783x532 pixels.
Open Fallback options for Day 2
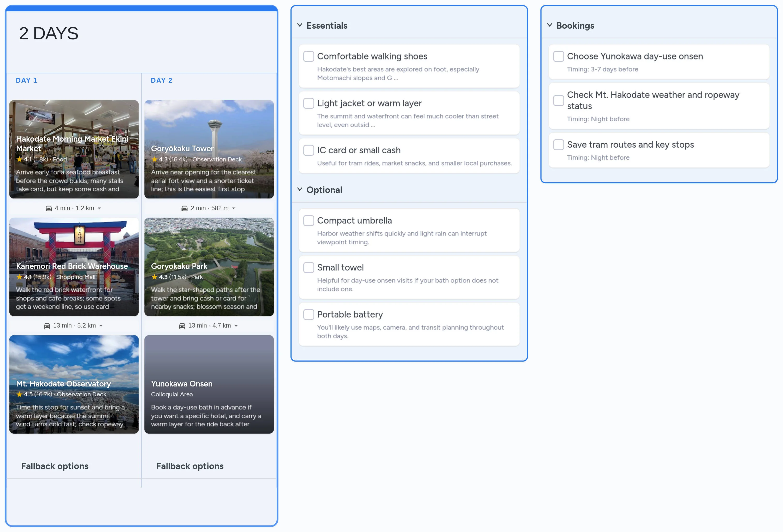click(x=190, y=466)
